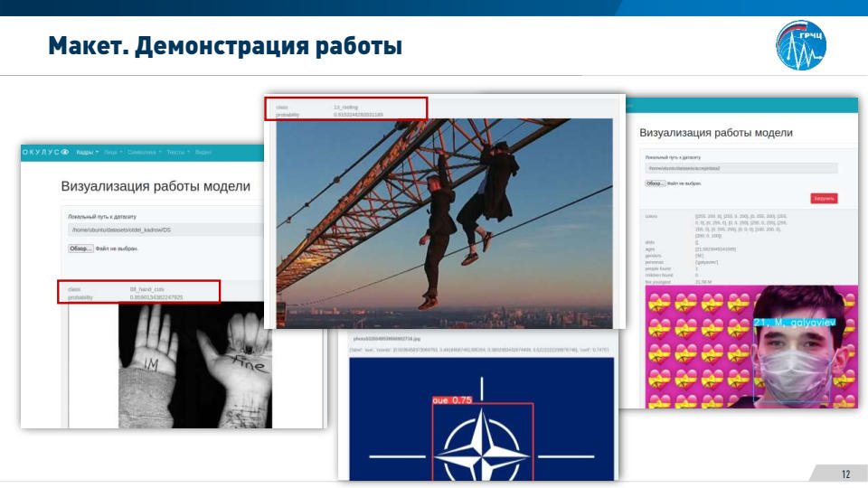The image size is (868, 488).
Task: Click the slide number 12
Action: (x=845, y=474)
